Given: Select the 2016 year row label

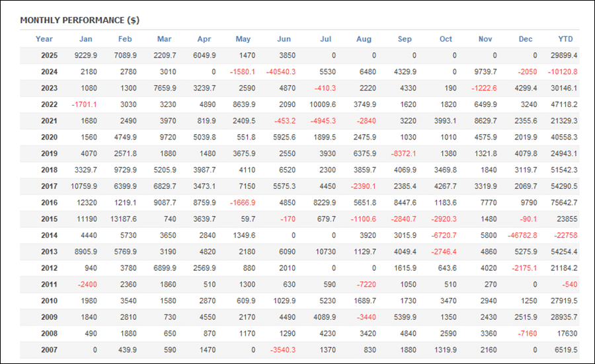Looking at the screenshot, I should [50, 202].
